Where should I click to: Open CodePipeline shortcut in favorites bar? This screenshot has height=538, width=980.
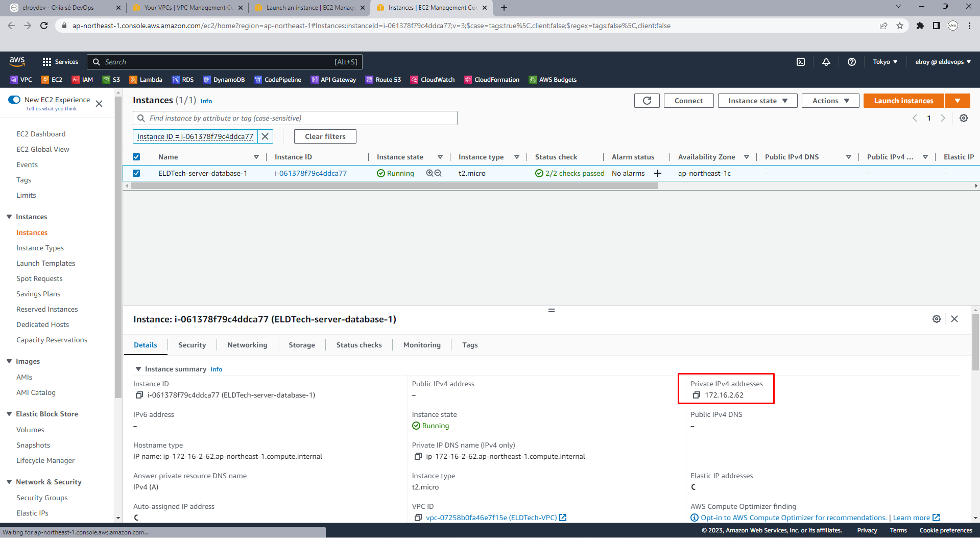click(278, 80)
